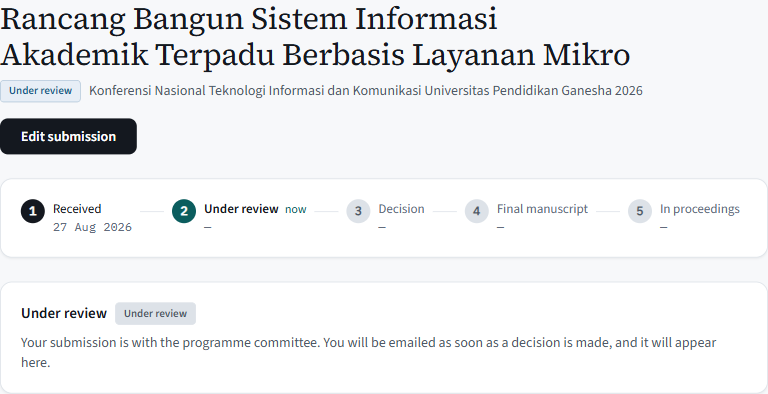Select step 5 circle for In proceedings
Screen dimensions: 768x394
coord(640,211)
